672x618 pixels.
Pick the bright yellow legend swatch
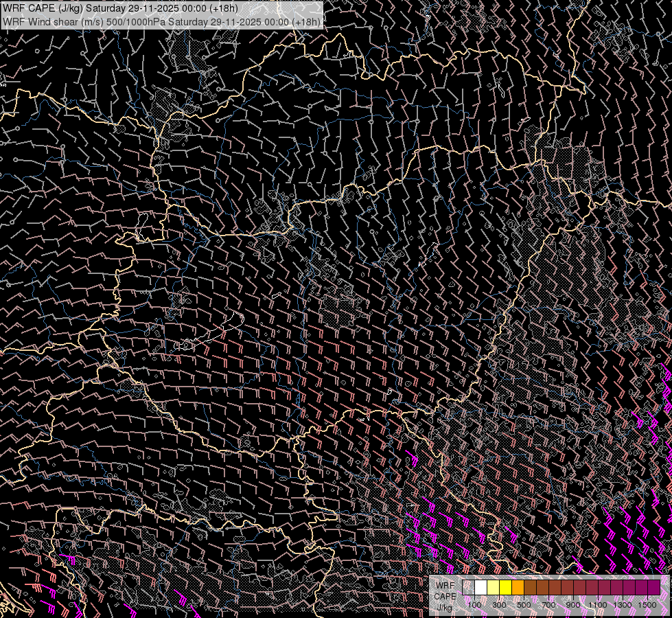pos(505,588)
